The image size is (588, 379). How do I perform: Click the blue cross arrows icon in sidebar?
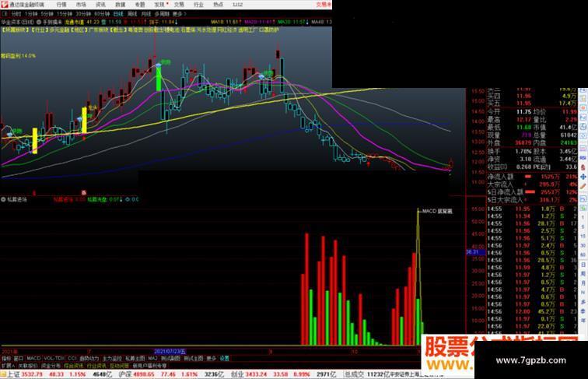(x=583, y=177)
